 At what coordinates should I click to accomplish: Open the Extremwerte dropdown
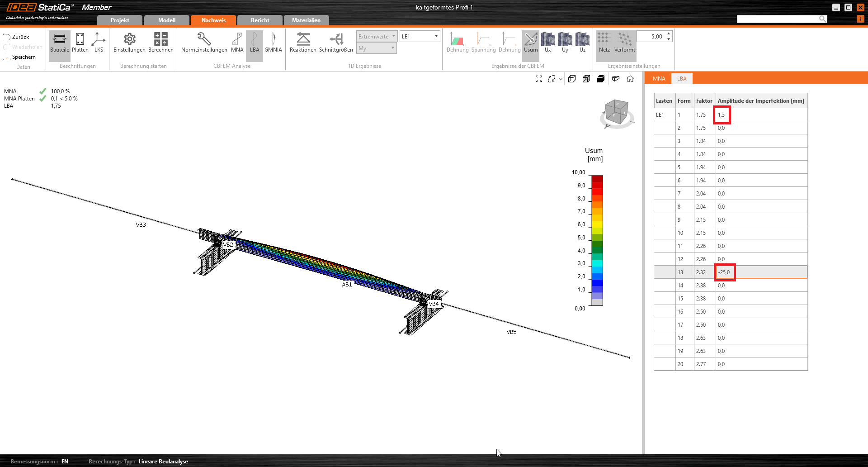tap(376, 36)
